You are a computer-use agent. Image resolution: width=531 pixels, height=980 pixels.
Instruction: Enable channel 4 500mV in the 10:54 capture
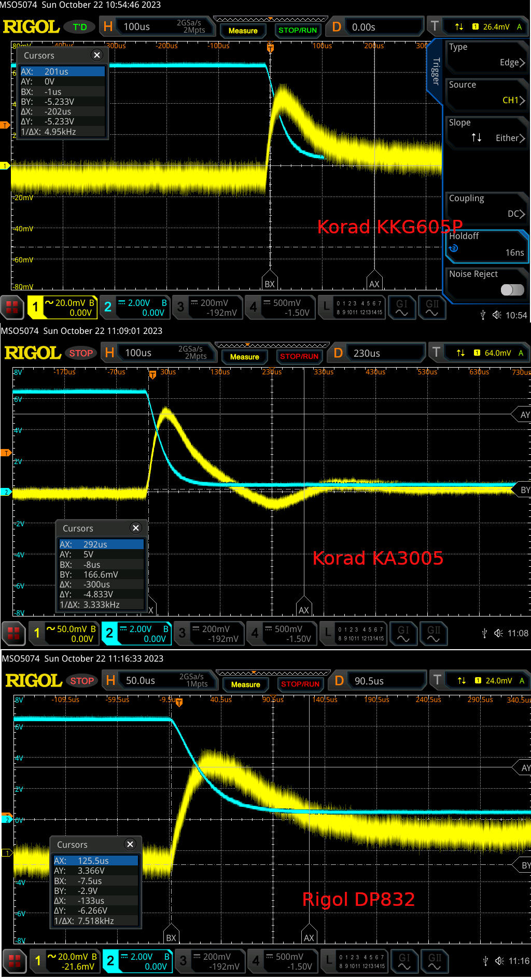click(x=280, y=307)
